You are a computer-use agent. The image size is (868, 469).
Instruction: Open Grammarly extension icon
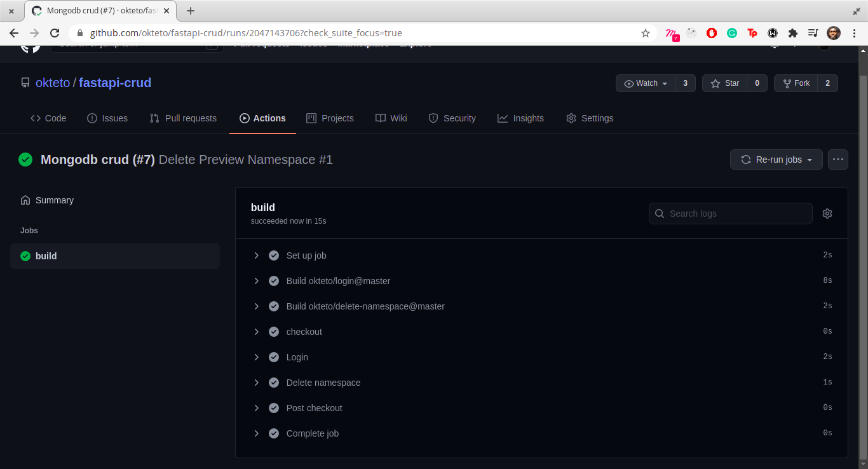click(x=732, y=33)
